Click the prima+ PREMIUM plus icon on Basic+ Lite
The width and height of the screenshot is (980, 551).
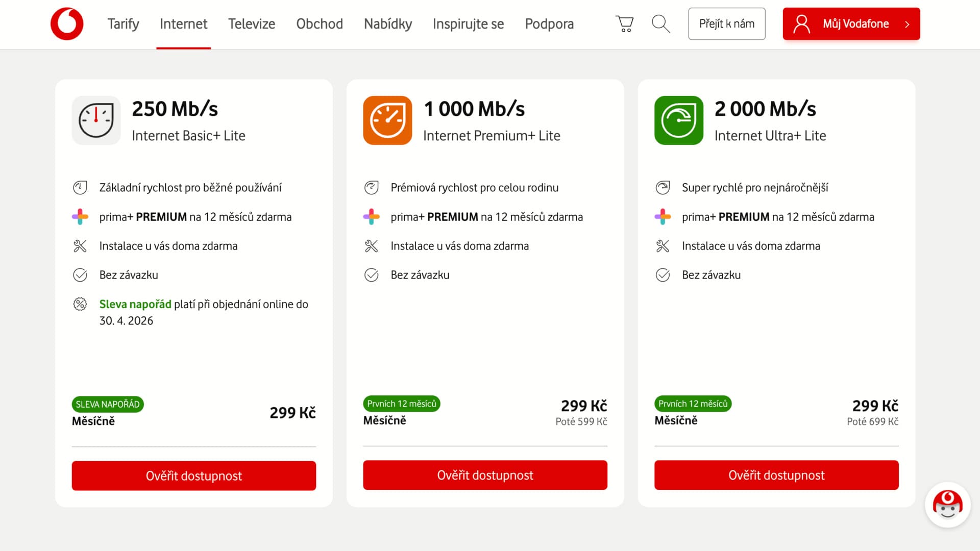[x=80, y=216]
